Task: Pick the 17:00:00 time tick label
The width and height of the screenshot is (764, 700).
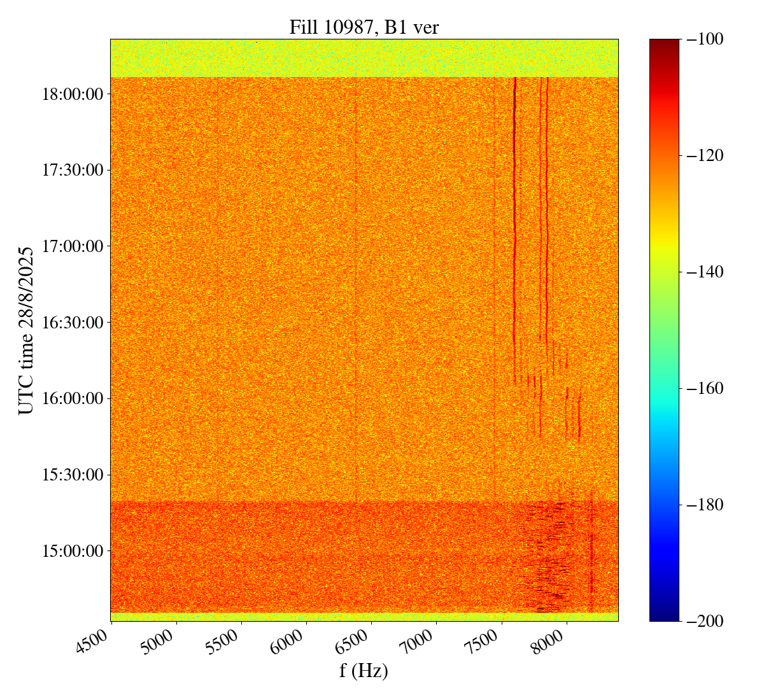Action: (x=72, y=246)
